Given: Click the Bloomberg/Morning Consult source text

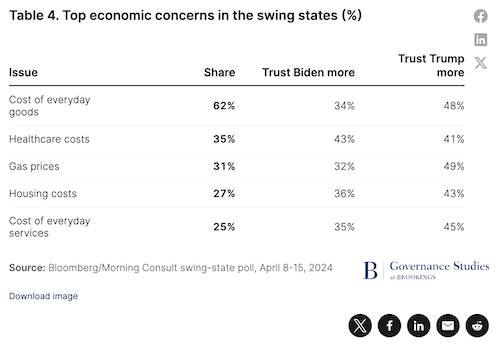Looking at the screenshot, I should [190, 268].
